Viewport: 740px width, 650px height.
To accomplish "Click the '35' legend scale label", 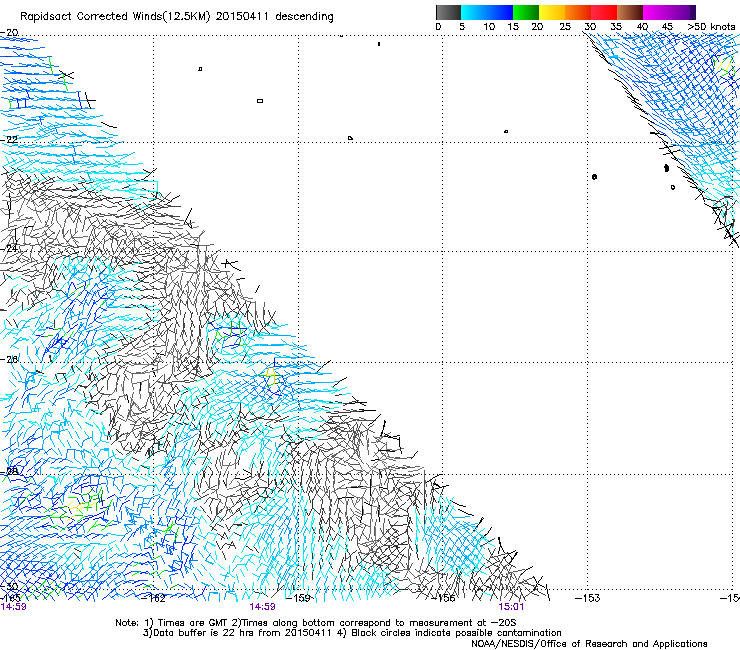I will tap(616, 27).
